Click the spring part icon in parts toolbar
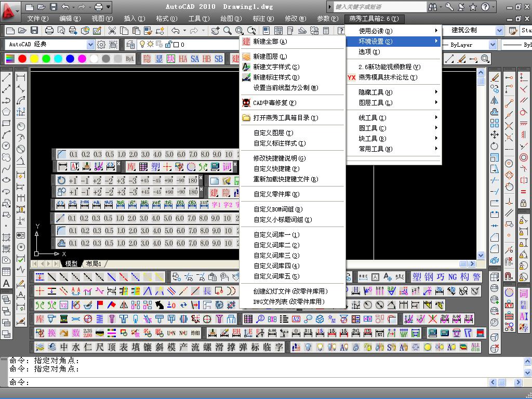This screenshot has width=532, height=399. 100,319
